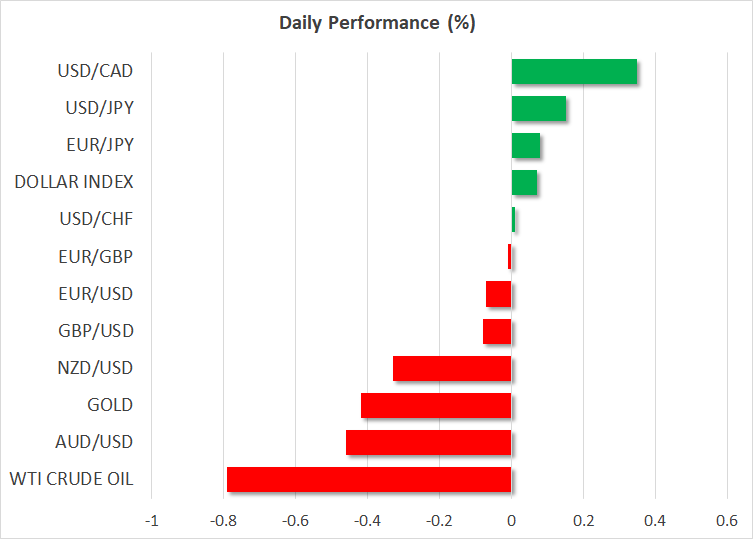Select the WTI CRUDE OIL label

point(74,479)
